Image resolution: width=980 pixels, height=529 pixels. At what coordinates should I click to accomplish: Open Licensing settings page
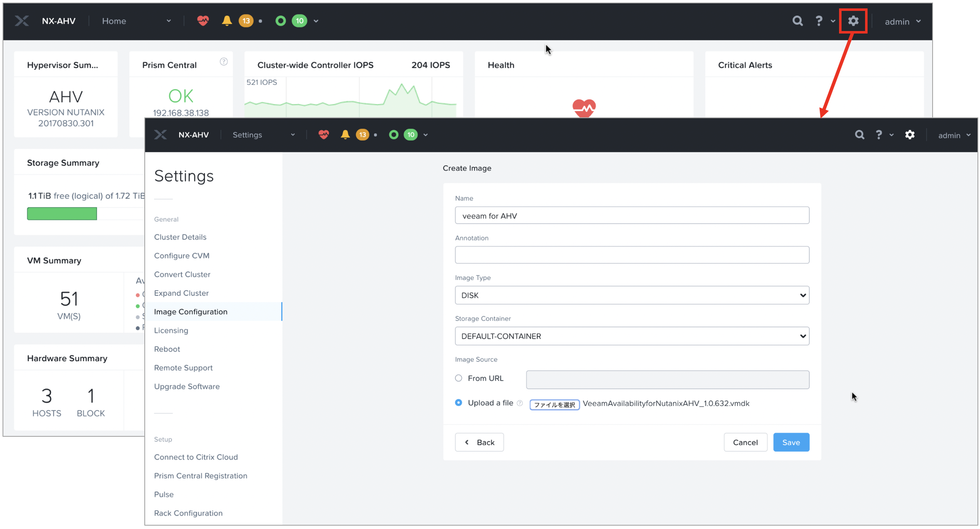171,330
